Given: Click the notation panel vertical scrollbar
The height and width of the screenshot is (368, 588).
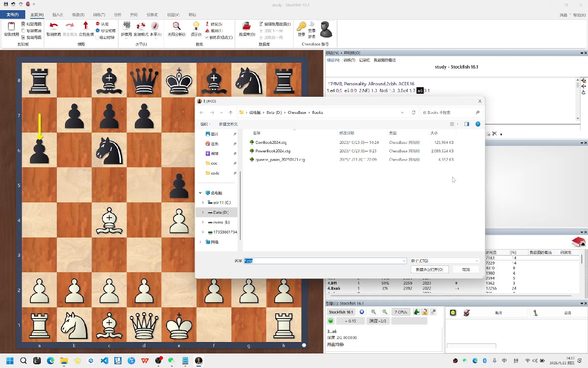Looking at the screenshot, I should (x=577, y=99).
